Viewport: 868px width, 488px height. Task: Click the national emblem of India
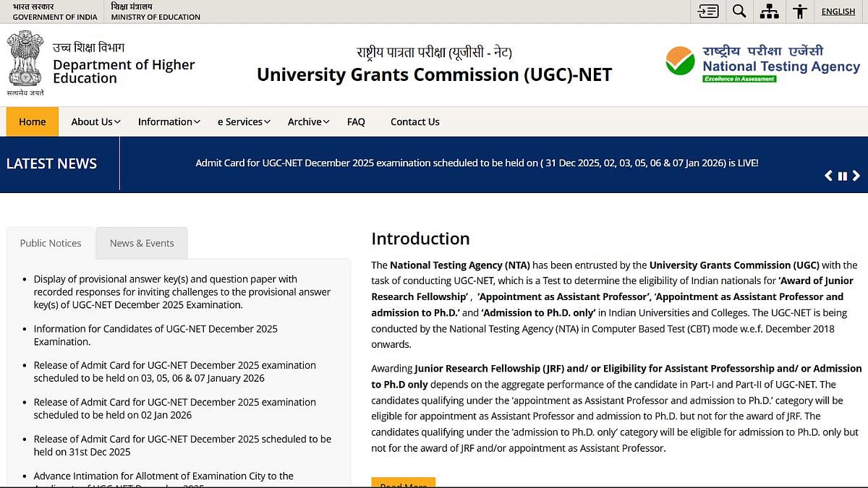(x=25, y=60)
